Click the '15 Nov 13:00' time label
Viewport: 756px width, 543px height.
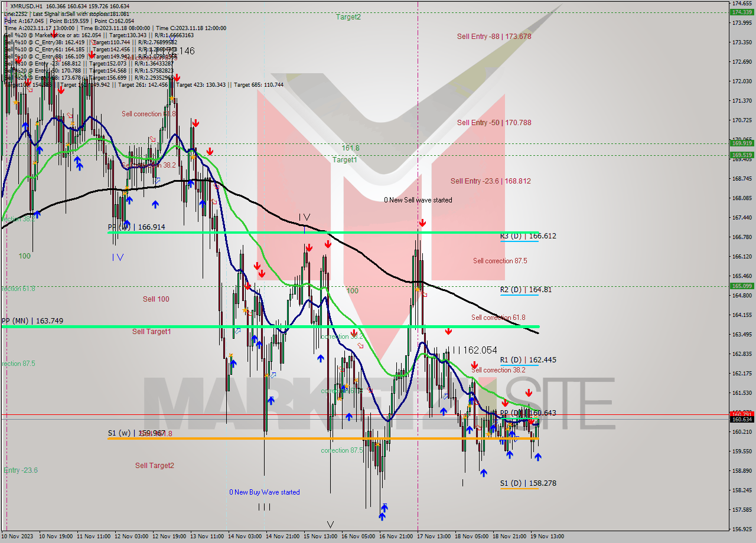pos(320,537)
